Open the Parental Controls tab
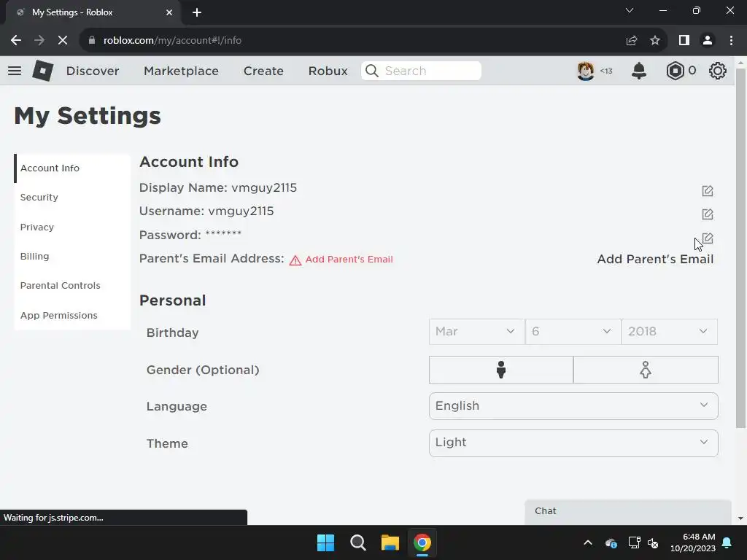 (x=72, y=286)
